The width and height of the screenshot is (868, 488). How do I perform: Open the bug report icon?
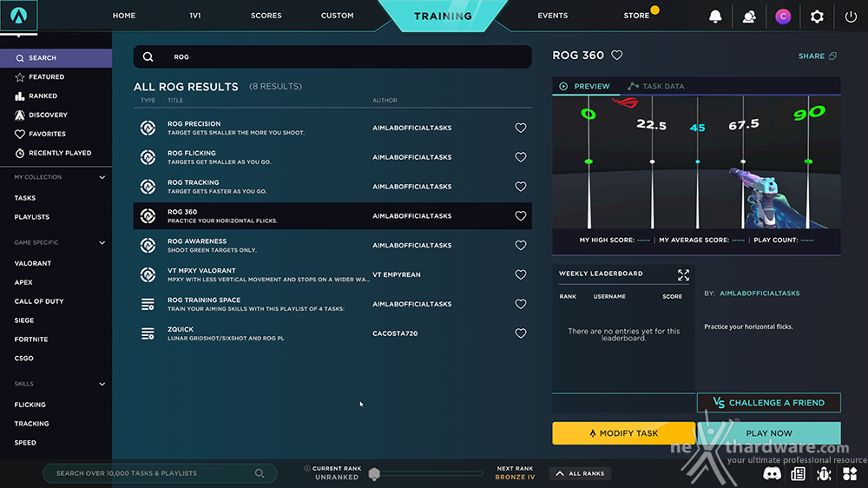pyautogui.click(x=824, y=473)
